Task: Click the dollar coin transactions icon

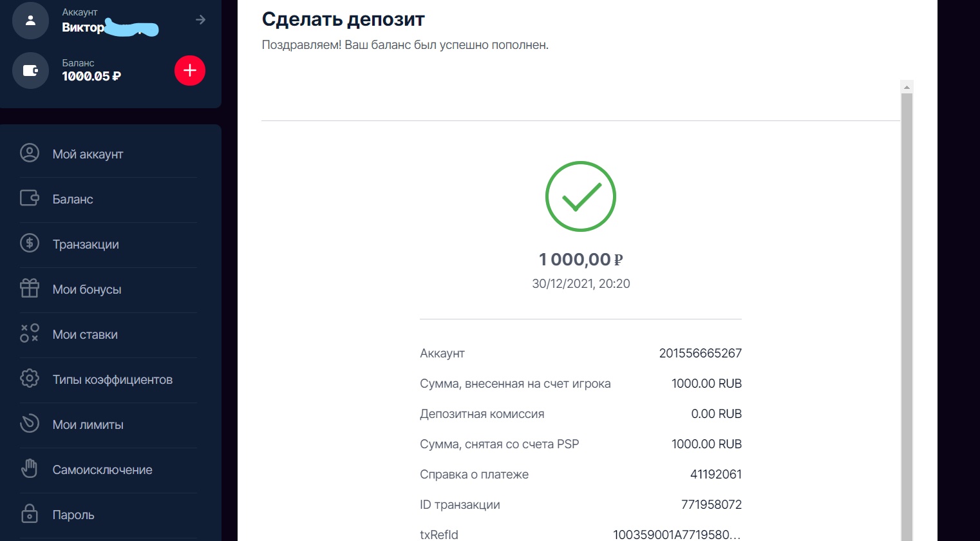Action: click(30, 243)
